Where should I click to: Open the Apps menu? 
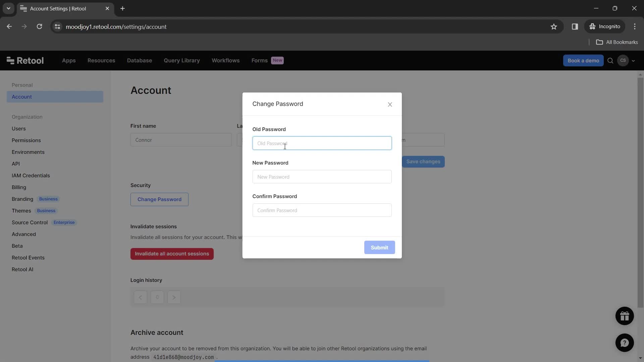coord(68,61)
